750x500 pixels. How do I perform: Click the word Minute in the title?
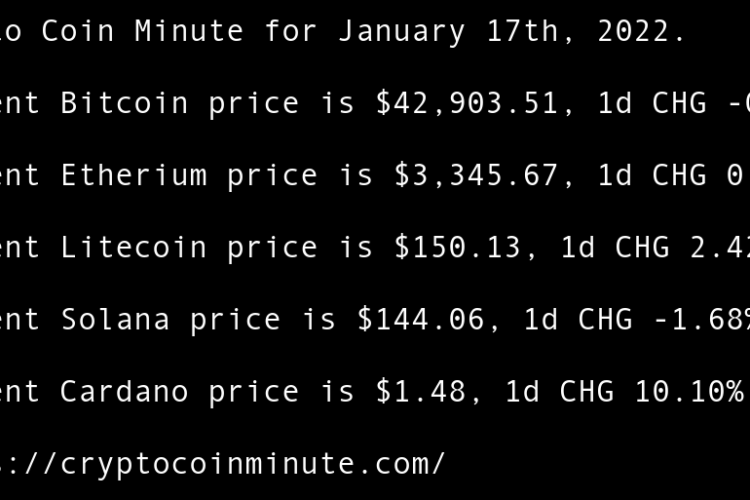(x=188, y=31)
